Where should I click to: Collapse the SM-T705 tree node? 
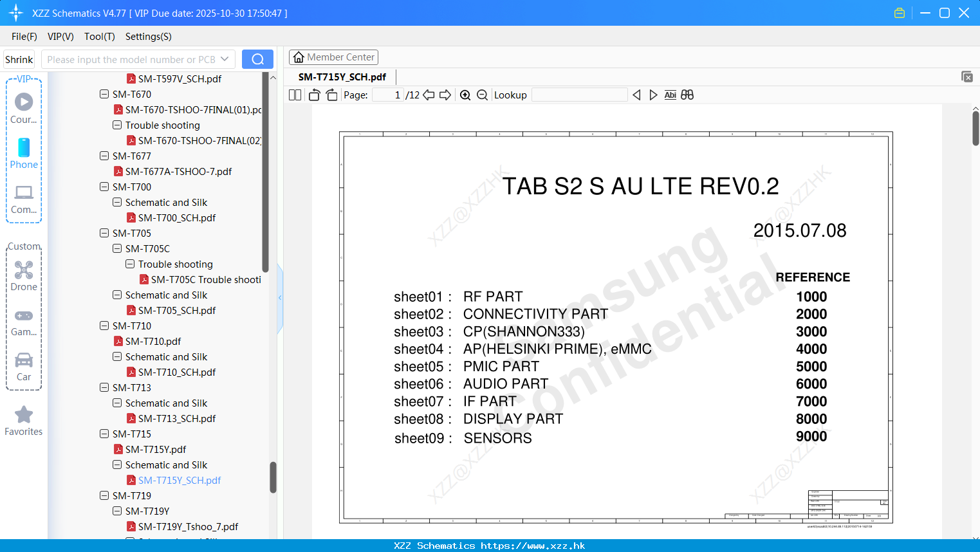click(x=104, y=233)
